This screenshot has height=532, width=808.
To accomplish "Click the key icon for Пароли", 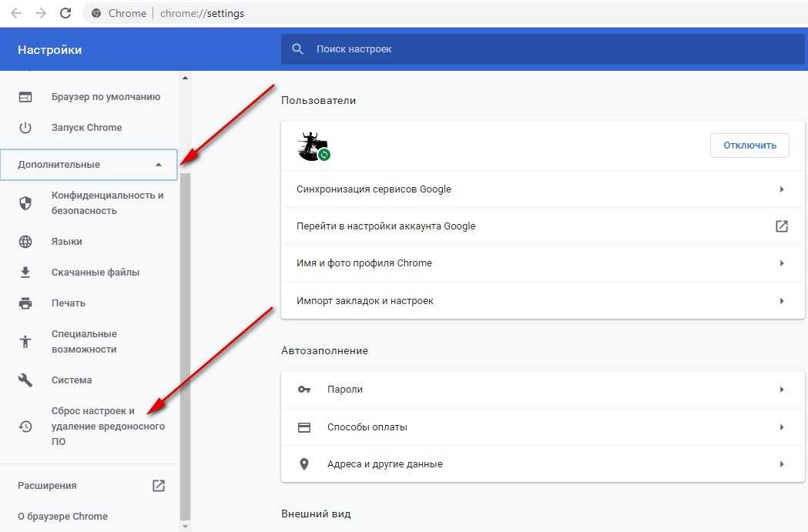I will point(304,390).
